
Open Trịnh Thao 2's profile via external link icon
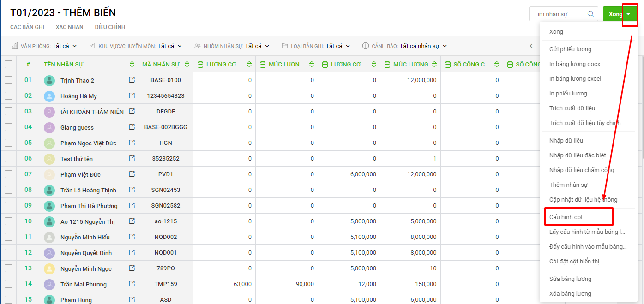pos(131,80)
